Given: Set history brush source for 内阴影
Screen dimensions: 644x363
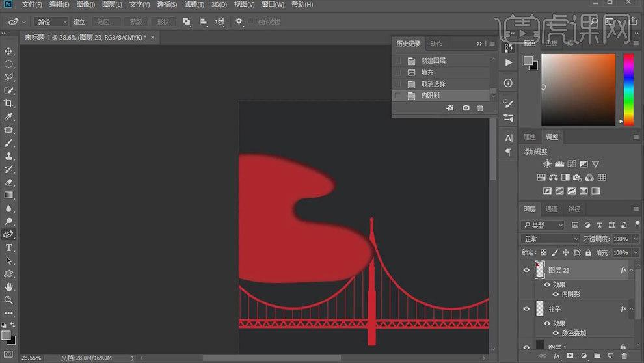Looking at the screenshot, I should pyautogui.click(x=397, y=96).
